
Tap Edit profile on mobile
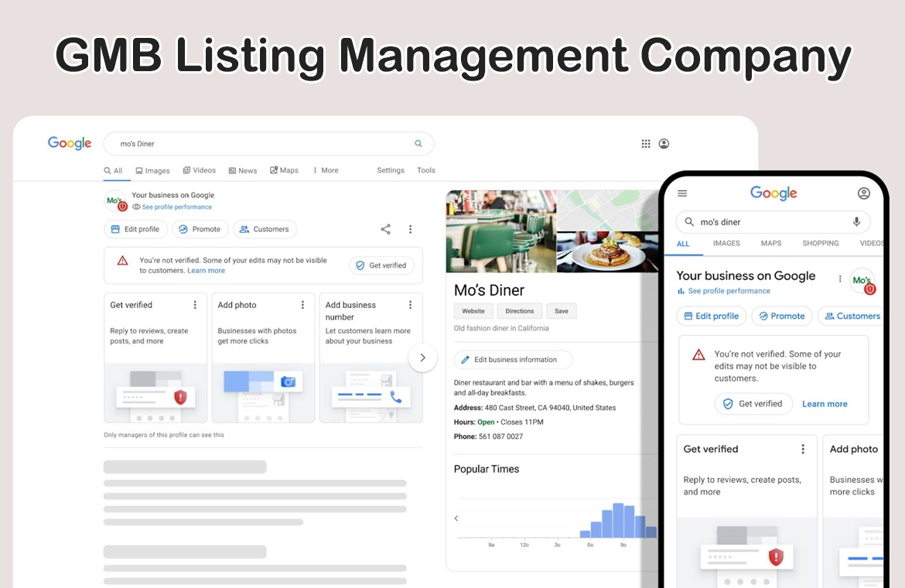click(x=711, y=316)
